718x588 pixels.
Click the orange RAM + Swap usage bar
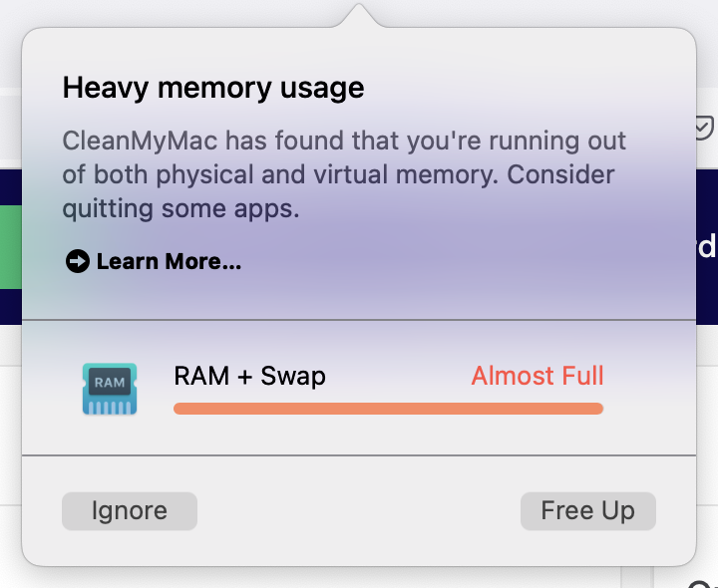[388, 409]
